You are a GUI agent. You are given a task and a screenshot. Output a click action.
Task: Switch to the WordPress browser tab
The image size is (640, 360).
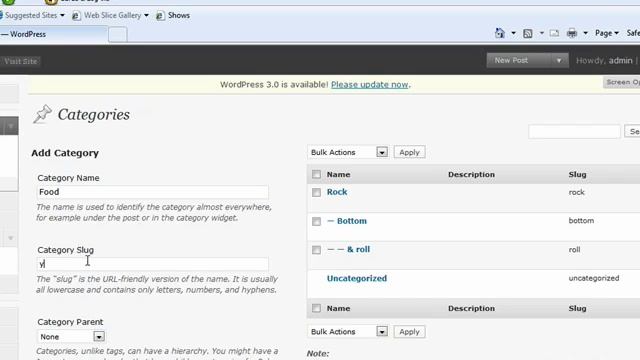53,34
